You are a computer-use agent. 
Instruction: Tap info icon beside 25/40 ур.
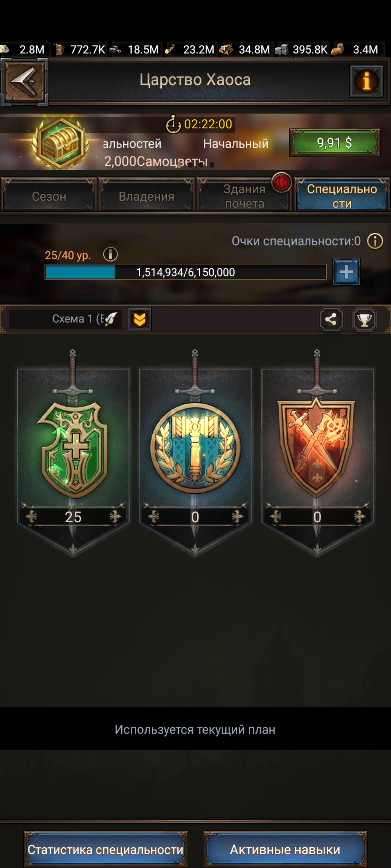(x=110, y=255)
